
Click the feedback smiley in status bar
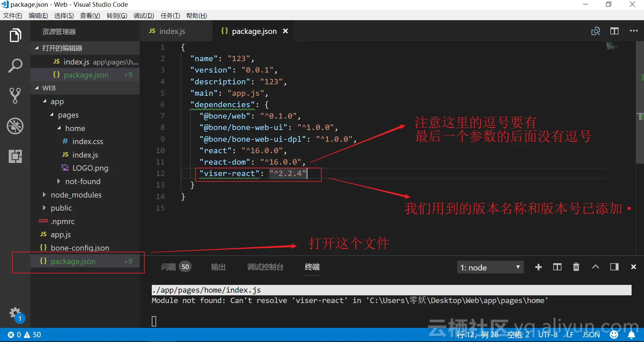click(x=614, y=335)
